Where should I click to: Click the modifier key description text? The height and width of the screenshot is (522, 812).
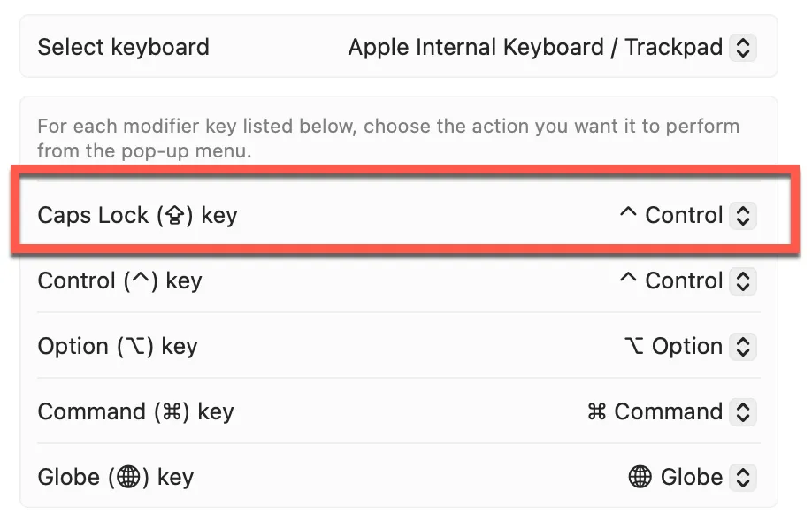(x=387, y=138)
